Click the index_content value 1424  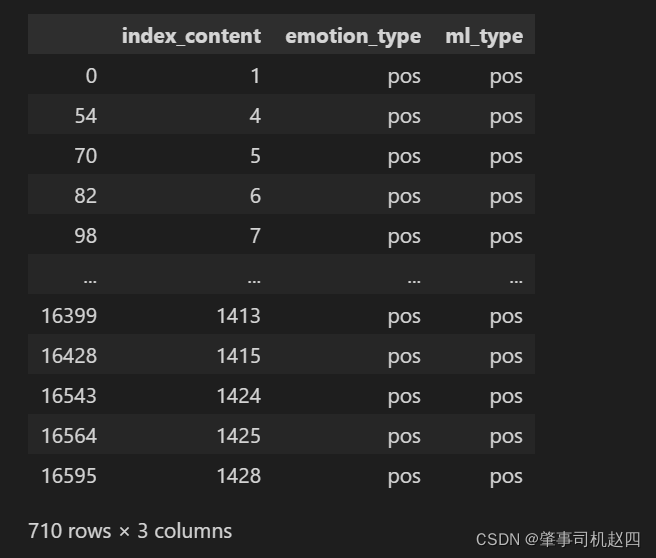click(x=238, y=396)
